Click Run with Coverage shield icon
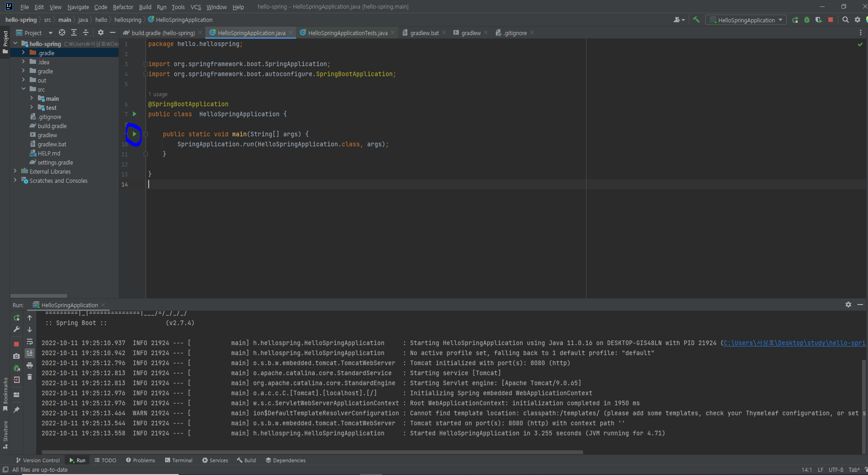868x475 pixels. [x=819, y=20]
